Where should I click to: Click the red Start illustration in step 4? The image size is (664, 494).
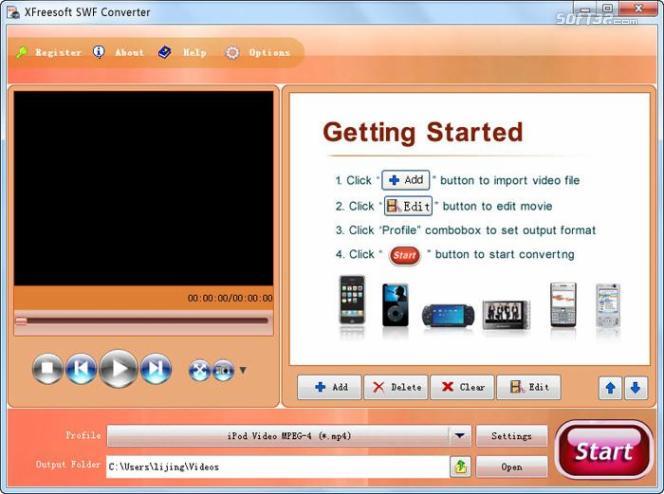pos(404,255)
